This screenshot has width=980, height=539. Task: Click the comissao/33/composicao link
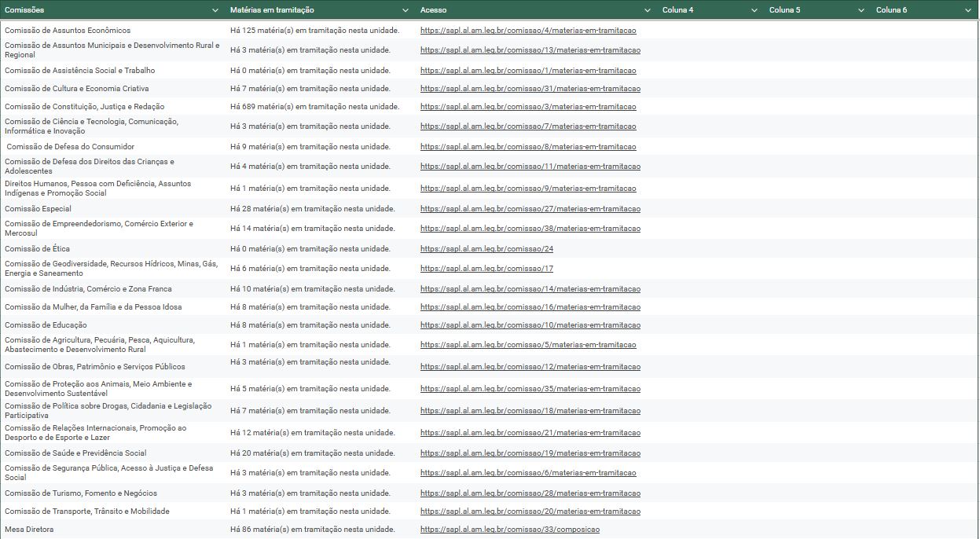pos(510,530)
